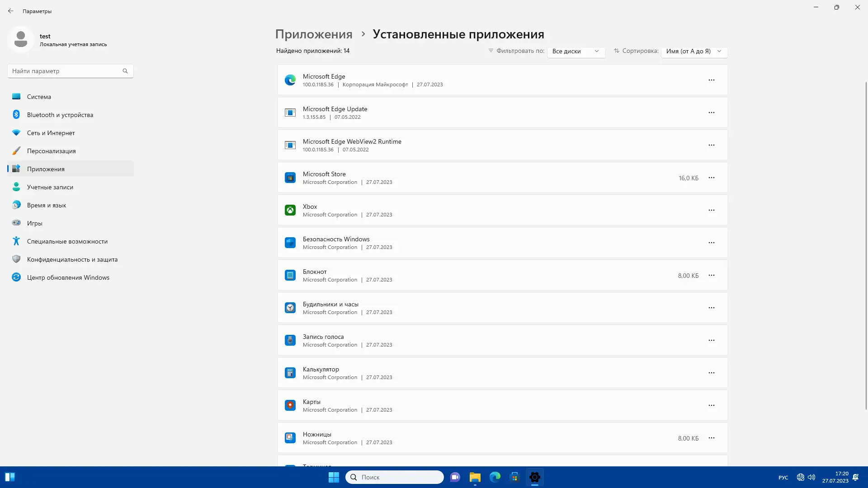Open more options for Microsoft Edge entry
The width and height of the screenshot is (868, 488).
coord(712,80)
